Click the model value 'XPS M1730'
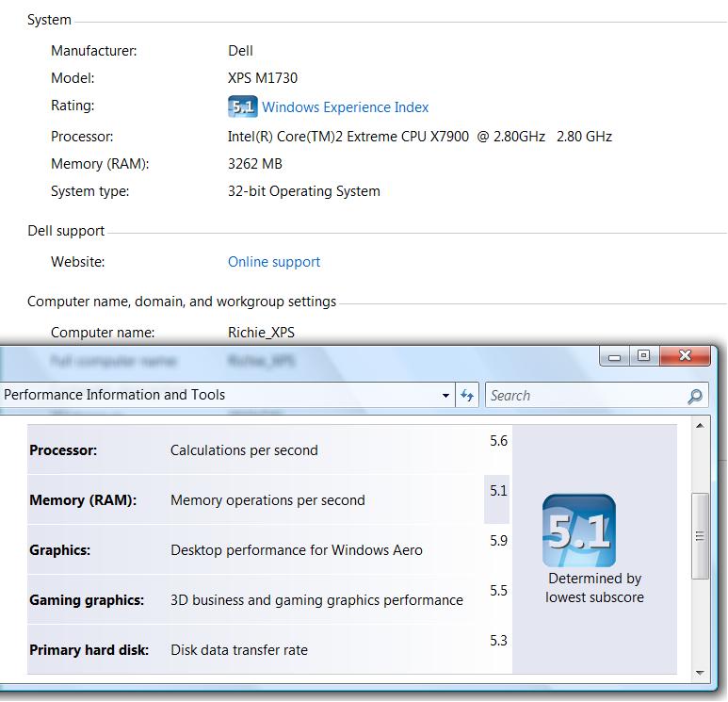 click(x=263, y=78)
